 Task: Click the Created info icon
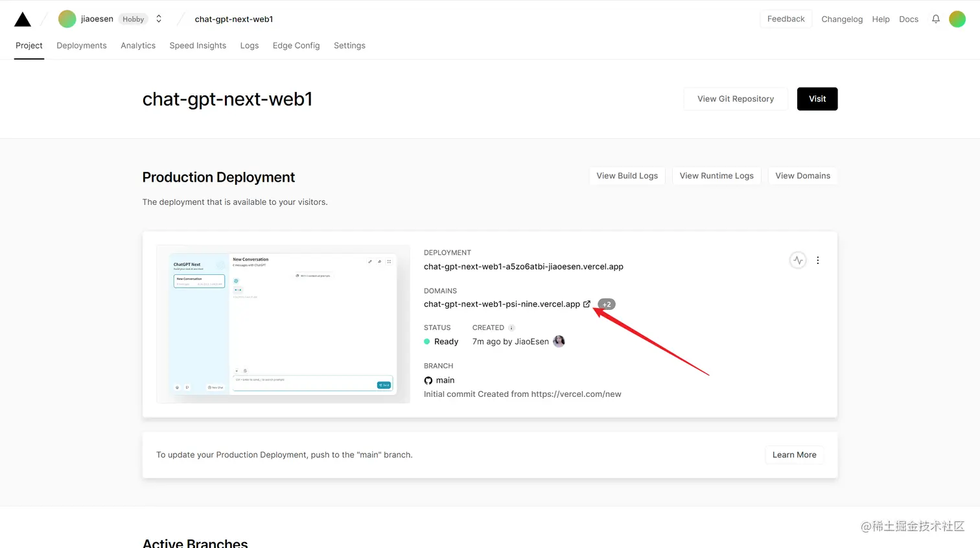[511, 328]
